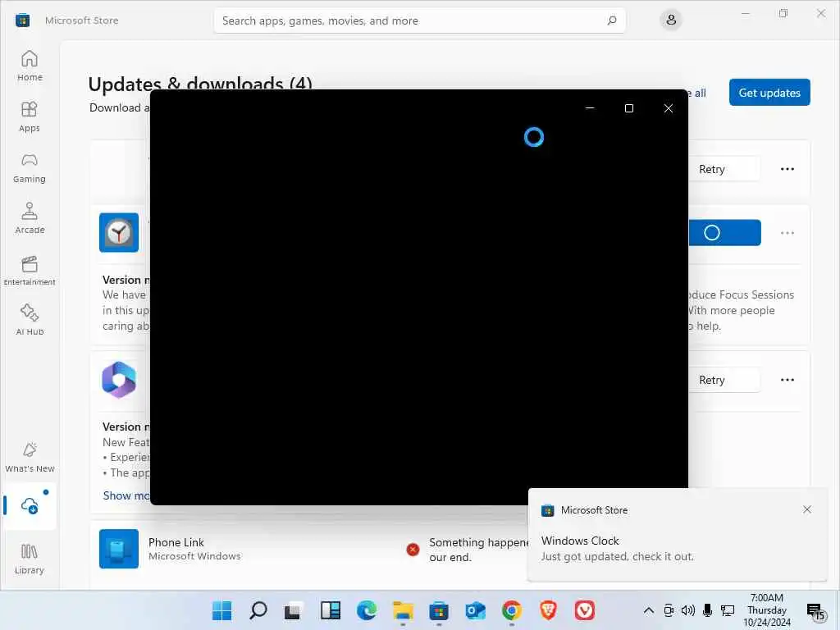The width and height of the screenshot is (840, 630).
Task: Open the user profile account icon
Action: pos(671,21)
